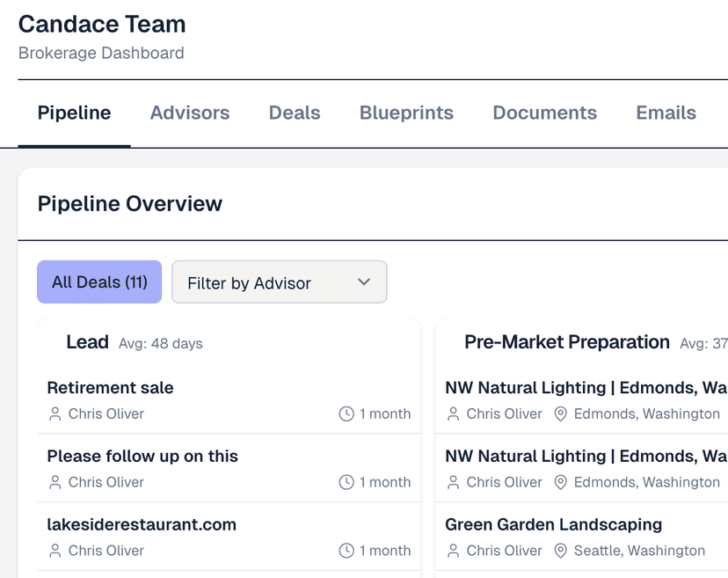Click the Candace Team title
This screenshot has height=578, width=728.
coord(102,24)
